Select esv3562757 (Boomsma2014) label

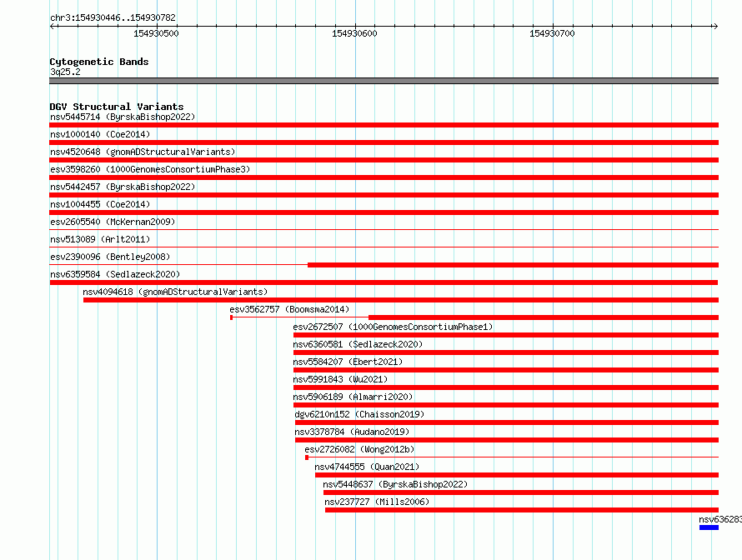tap(289, 309)
